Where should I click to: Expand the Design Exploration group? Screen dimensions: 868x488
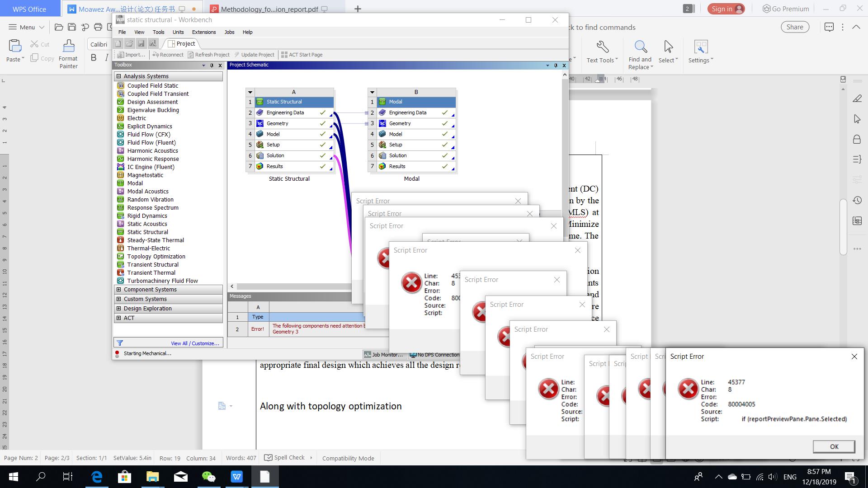coord(118,309)
